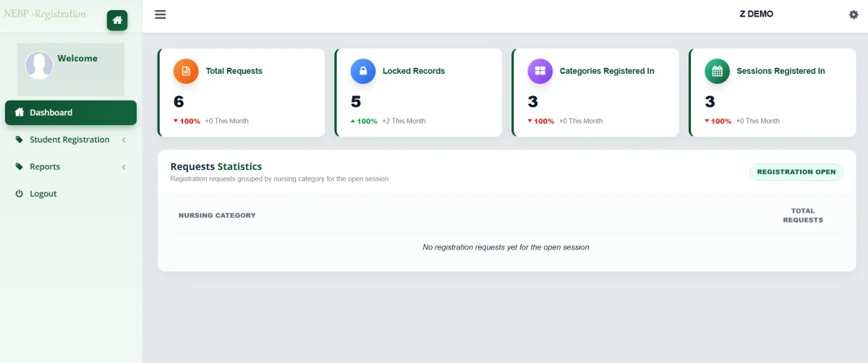Open the Dashboard menu item

click(71, 113)
